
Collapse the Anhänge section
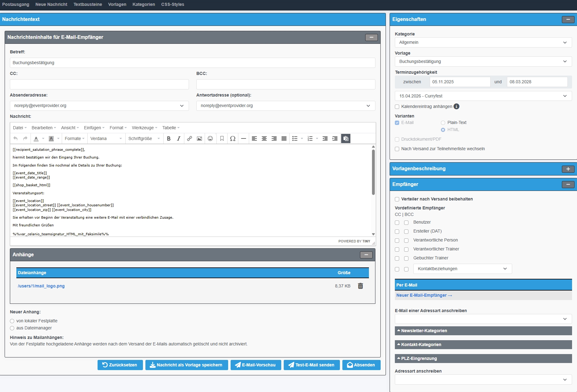click(x=366, y=255)
